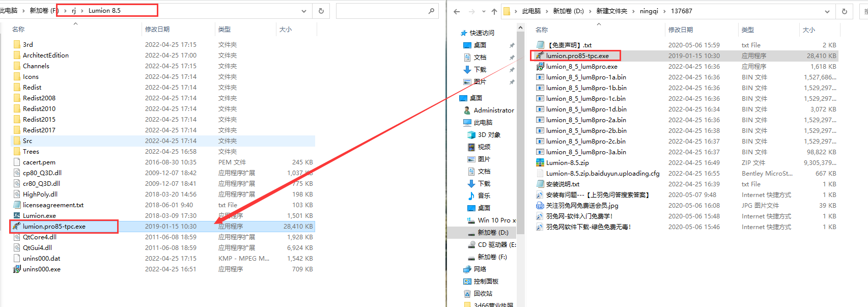
Task: Go forward using right window forward arrow
Action: click(471, 11)
